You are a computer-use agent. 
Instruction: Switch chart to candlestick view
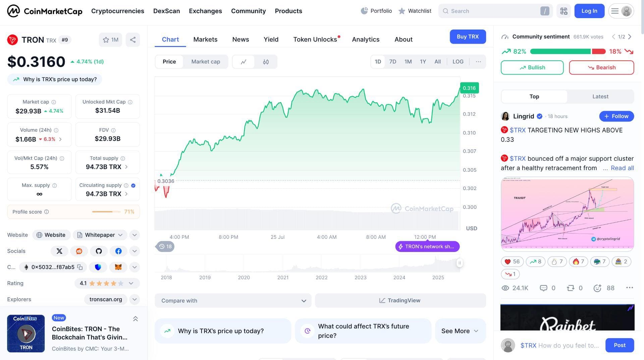(x=266, y=62)
